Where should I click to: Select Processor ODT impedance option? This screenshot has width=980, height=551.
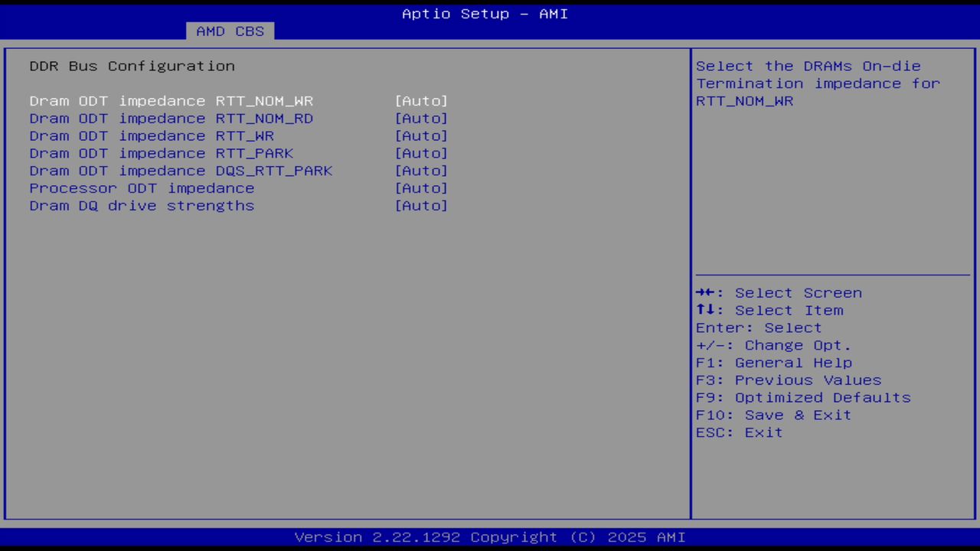[x=142, y=188]
